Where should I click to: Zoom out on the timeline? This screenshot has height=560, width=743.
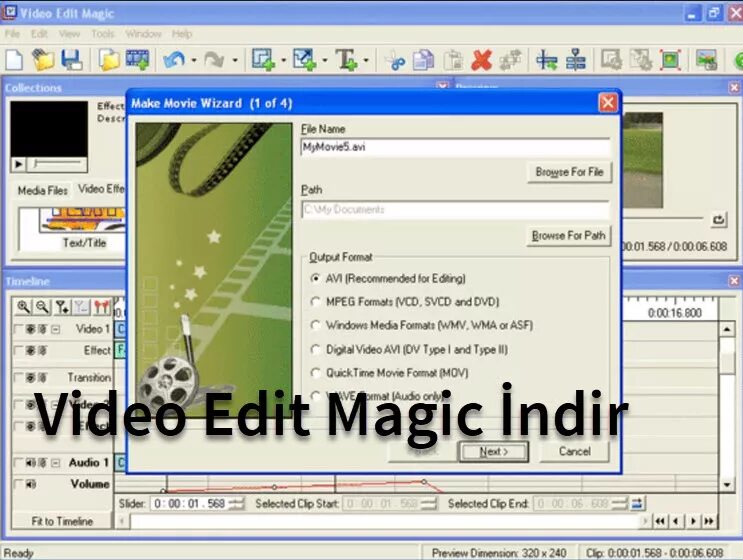pos(42,307)
